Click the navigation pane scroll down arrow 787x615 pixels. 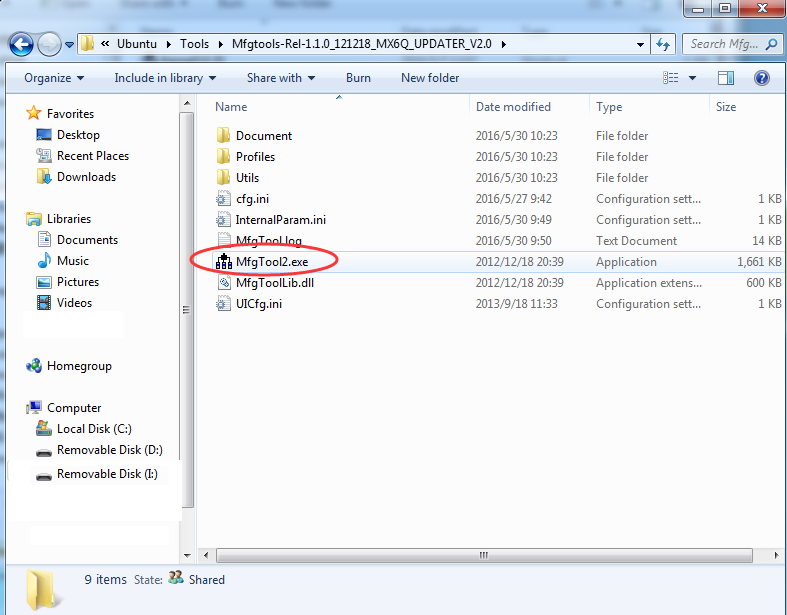click(x=187, y=555)
